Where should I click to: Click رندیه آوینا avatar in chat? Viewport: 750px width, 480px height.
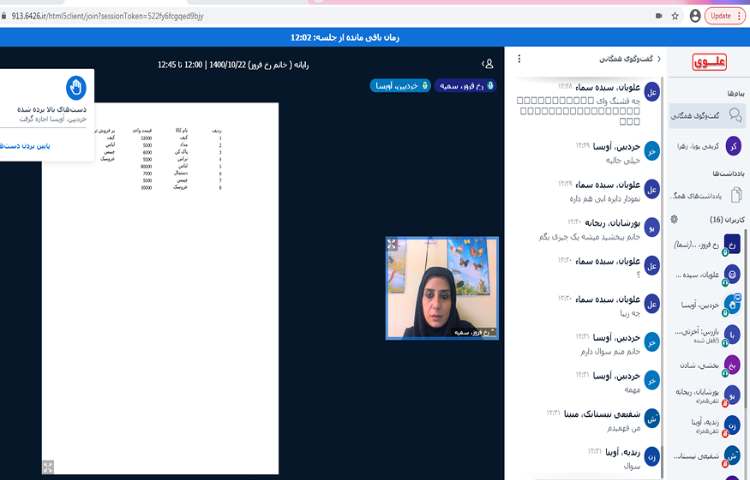click(x=651, y=457)
